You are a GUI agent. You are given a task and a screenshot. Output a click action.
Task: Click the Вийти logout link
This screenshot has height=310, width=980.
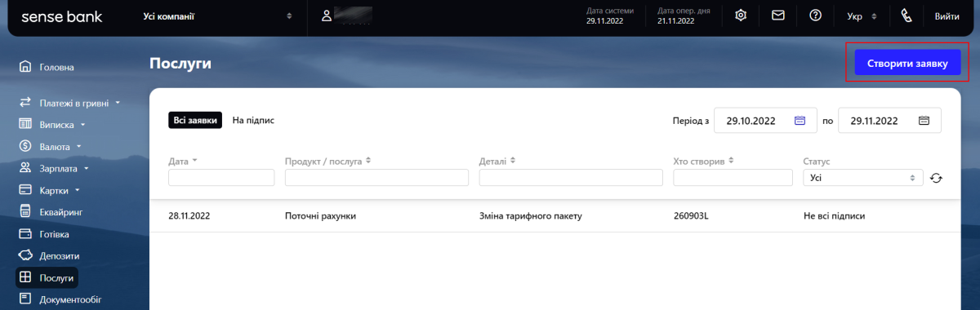coord(947,15)
